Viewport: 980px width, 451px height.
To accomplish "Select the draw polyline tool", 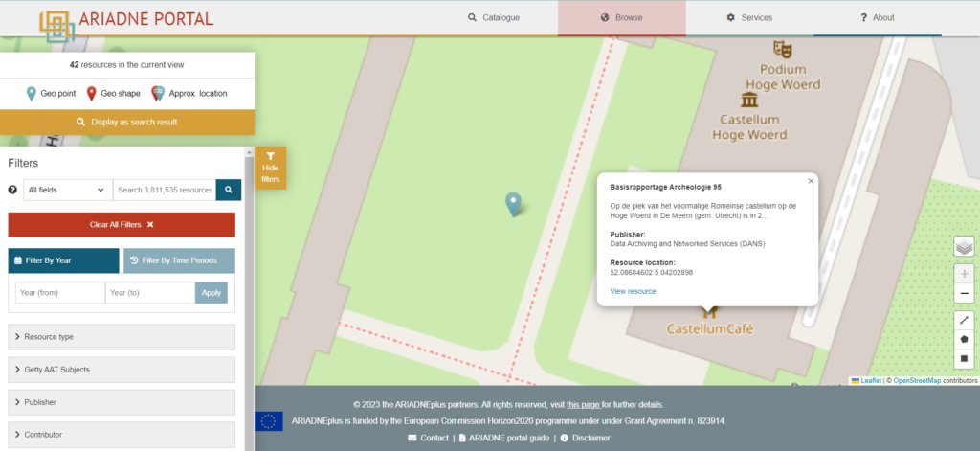I will (964, 320).
